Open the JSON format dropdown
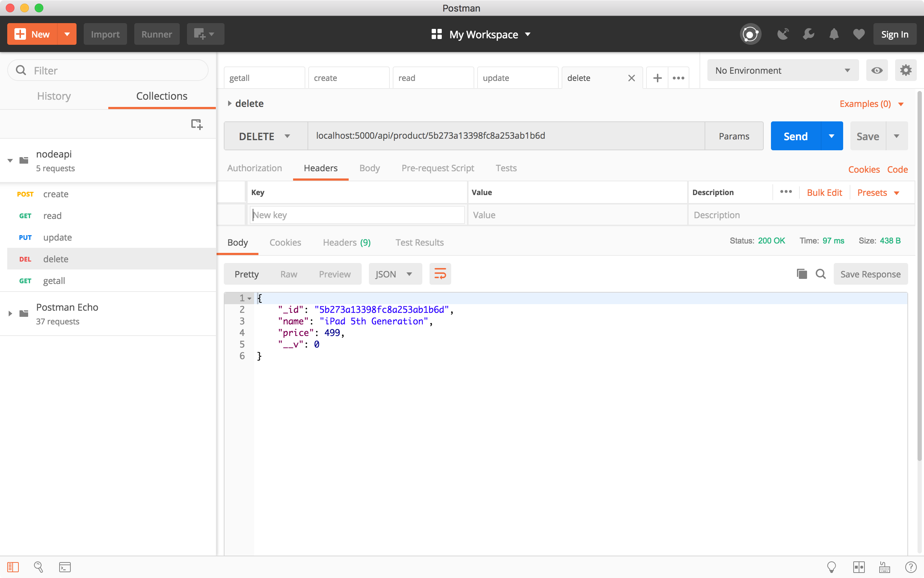 point(395,274)
